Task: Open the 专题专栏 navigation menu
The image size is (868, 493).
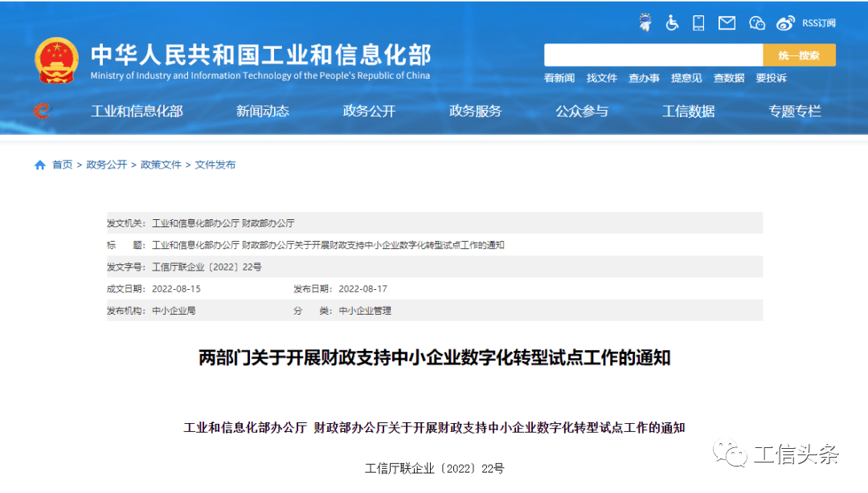Action: click(794, 112)
